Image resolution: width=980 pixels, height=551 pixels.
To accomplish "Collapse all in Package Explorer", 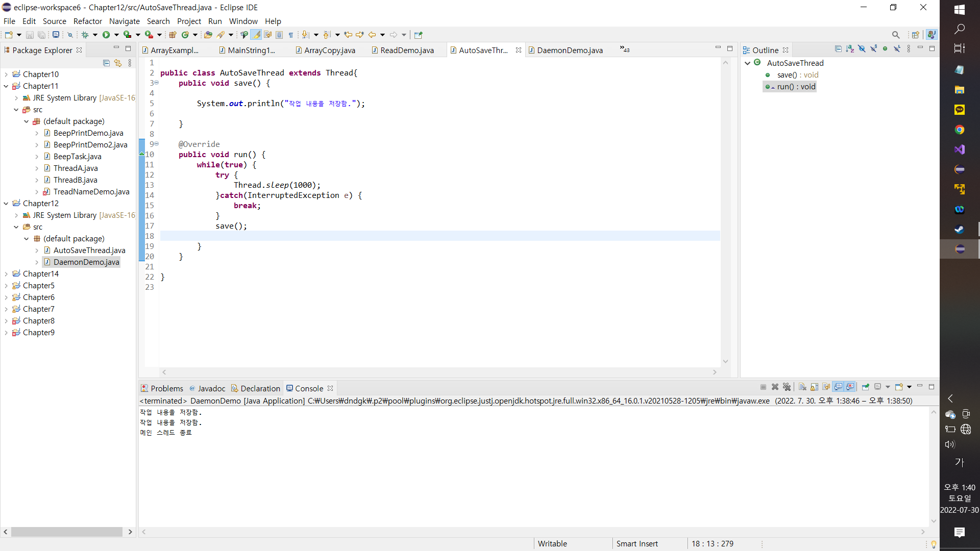I will [106, 63].
